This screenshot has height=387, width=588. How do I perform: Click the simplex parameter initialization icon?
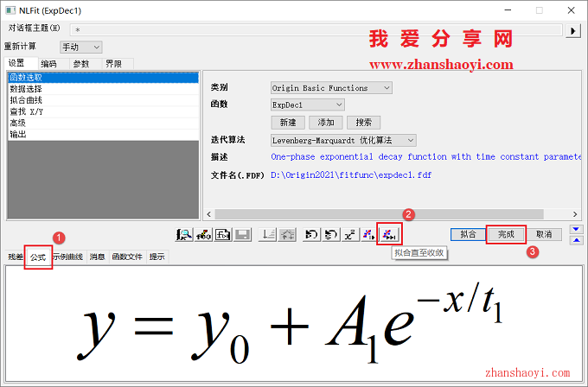267,235
